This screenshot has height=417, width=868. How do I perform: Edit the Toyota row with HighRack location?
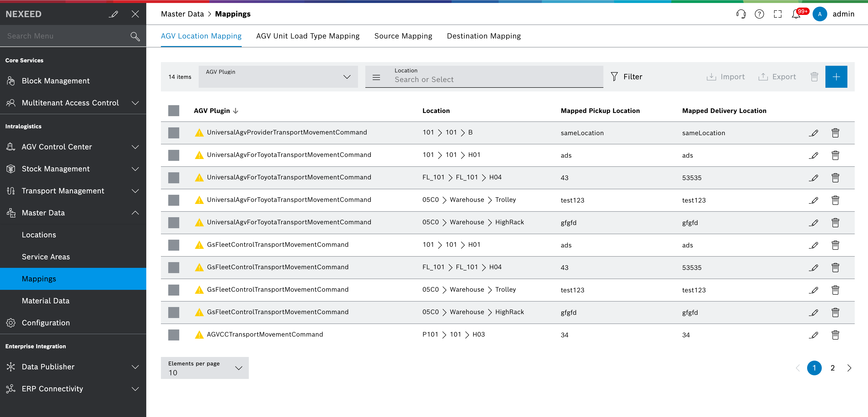pos(814,223)
